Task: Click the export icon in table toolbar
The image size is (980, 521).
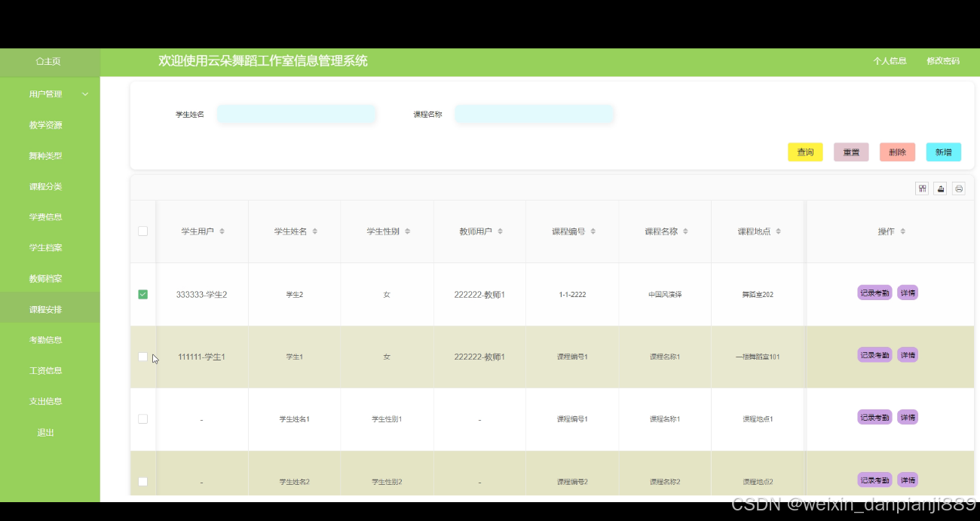Action: 940,188
